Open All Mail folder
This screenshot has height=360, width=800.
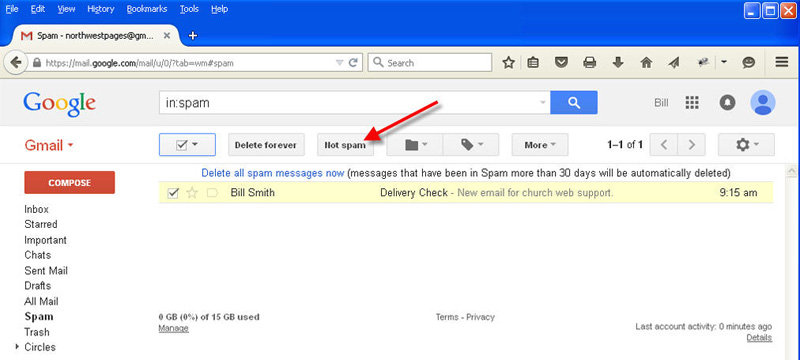click(x=41, y=301)
